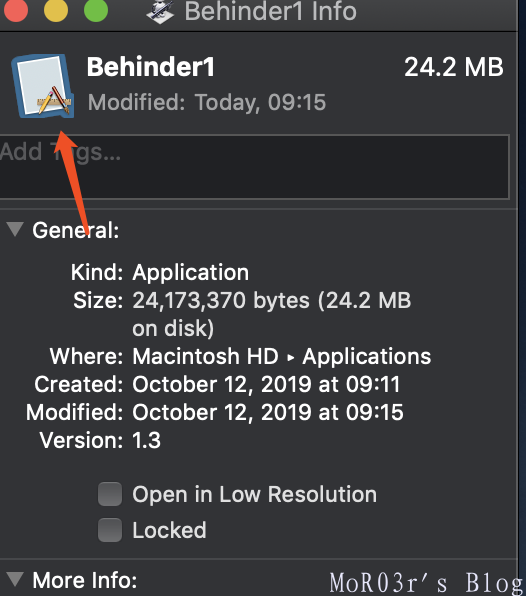This screenshot has width=526, height=596.
Task: Select the Kind value Application
Action: click(190, 273)
